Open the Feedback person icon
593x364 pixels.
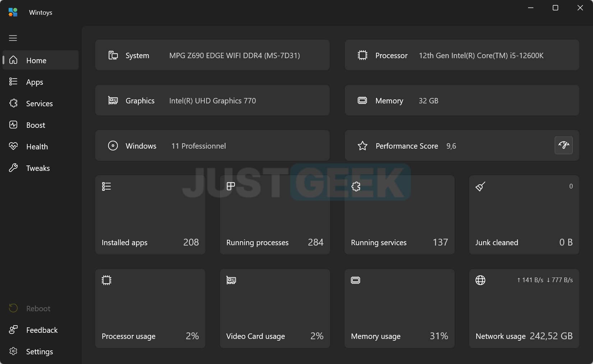pyautogui.click(x=13, y=330)
